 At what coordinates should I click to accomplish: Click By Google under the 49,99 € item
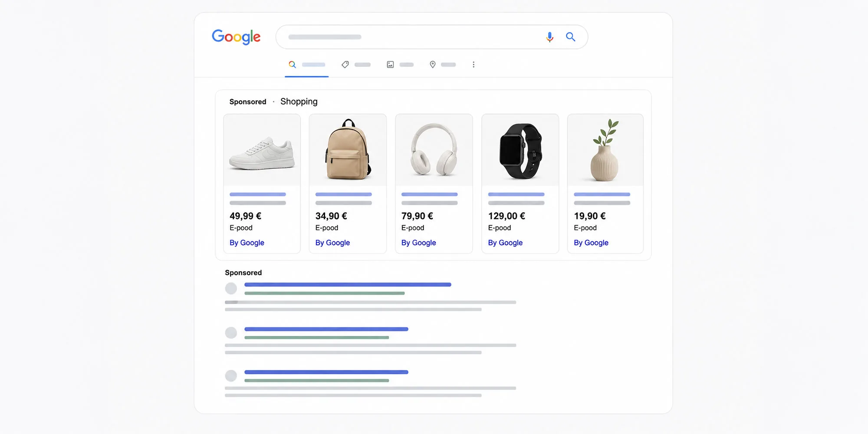coord(247,243)
